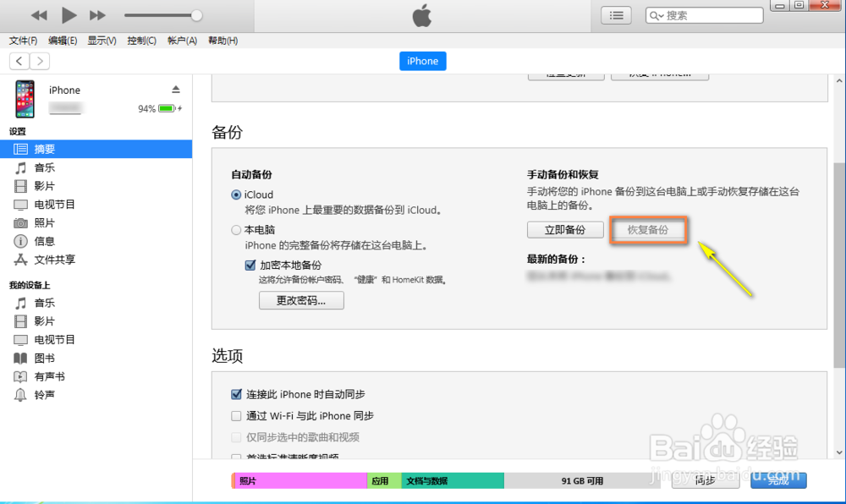
Task: Click the 搜索 search field
Action: [x=704, y=15]
